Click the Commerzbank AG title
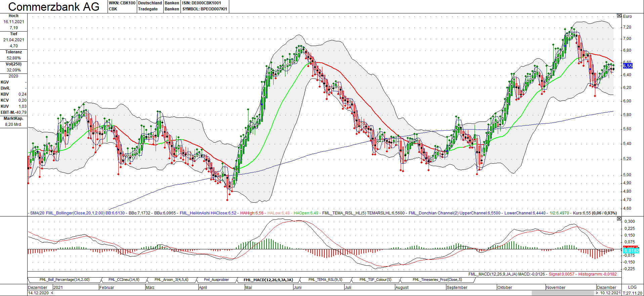Screen dimensions: 644x296 (x=54, y=6)
